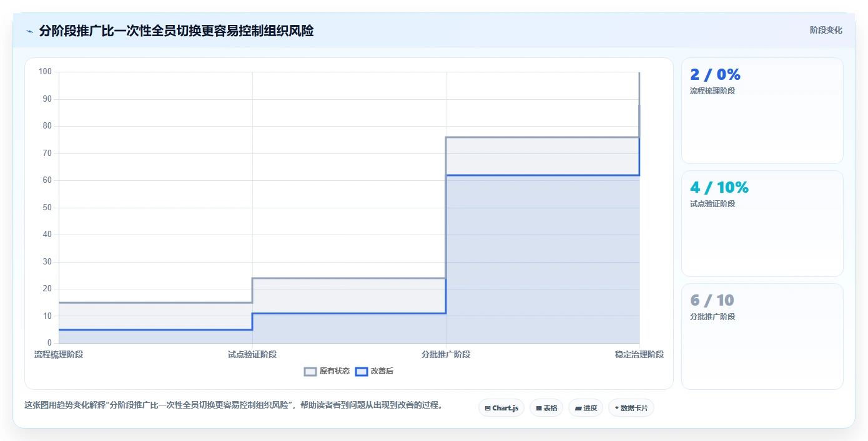Click the 分批推广阶段 x-axis label

[x=446, y=354]
